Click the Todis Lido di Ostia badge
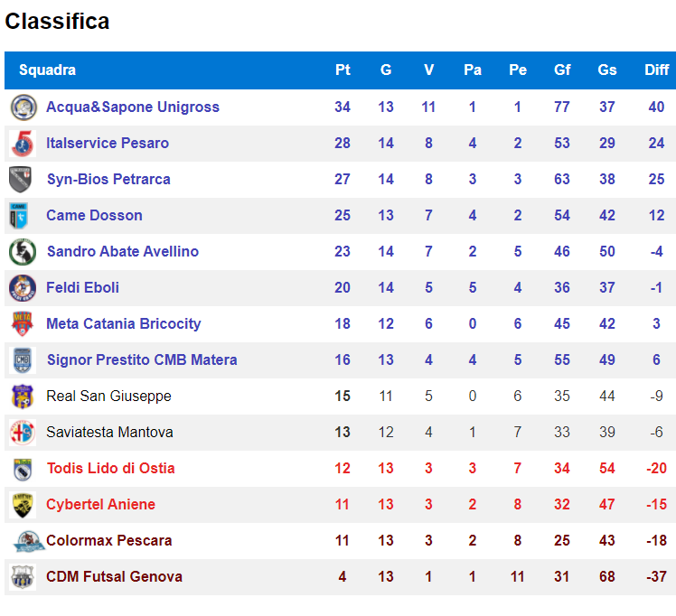Screen dimensions: 676x616 tap(23, 469)
